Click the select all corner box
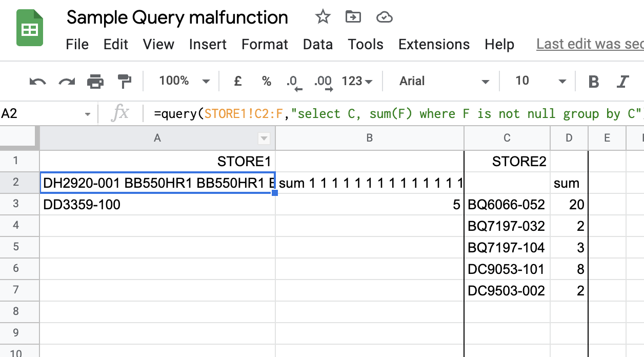 tap(19, 138)
